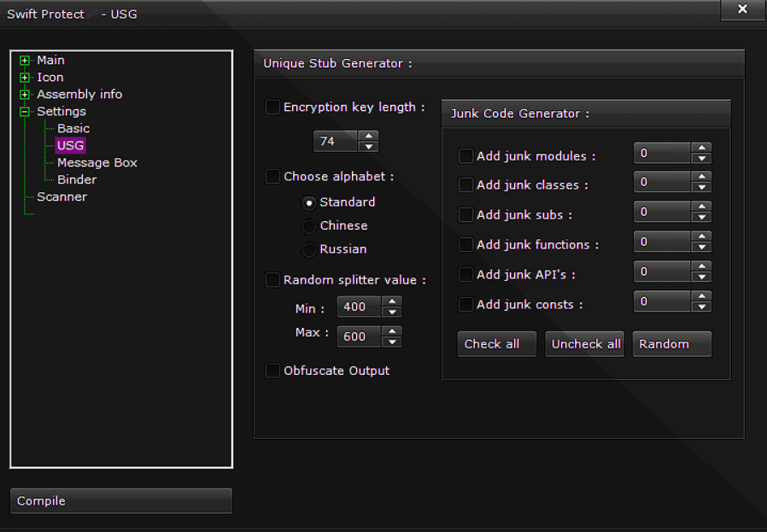Viewport: 767px width, 532px height.
Task: Click the encryption key length field showing 74
Action: coord(336,141)
